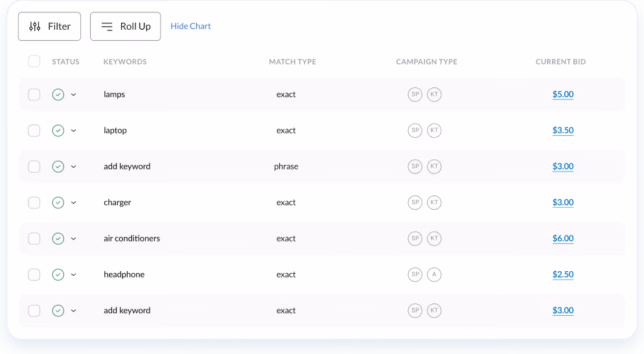This screenshot has width=644, height=354.
Task: Edit the $3.50 bid for laptop
Action: click(563, 131)
